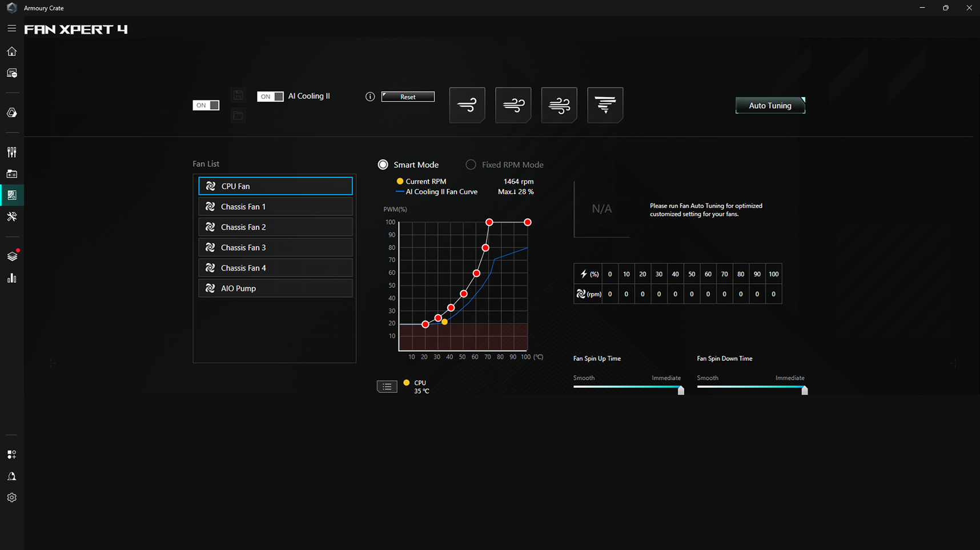Toggle the AI Cooling II switch
The image size is (980, 550).
(x=270, y=97)
